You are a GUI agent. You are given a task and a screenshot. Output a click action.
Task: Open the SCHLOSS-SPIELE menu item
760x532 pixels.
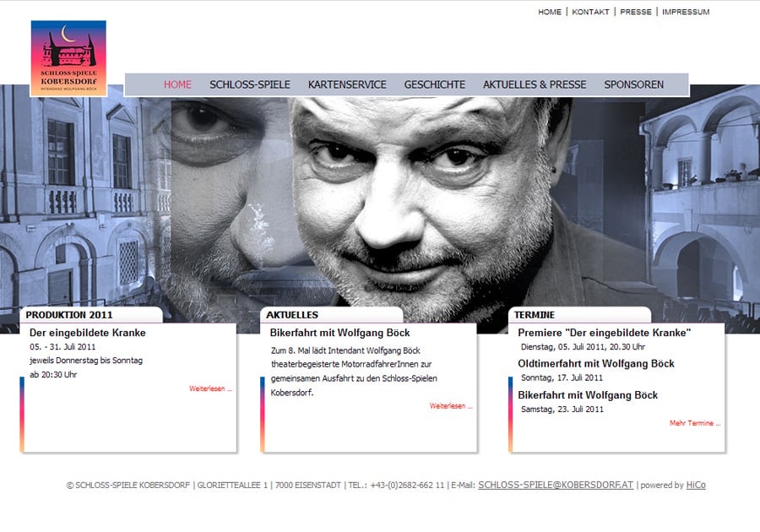[250, 84]
